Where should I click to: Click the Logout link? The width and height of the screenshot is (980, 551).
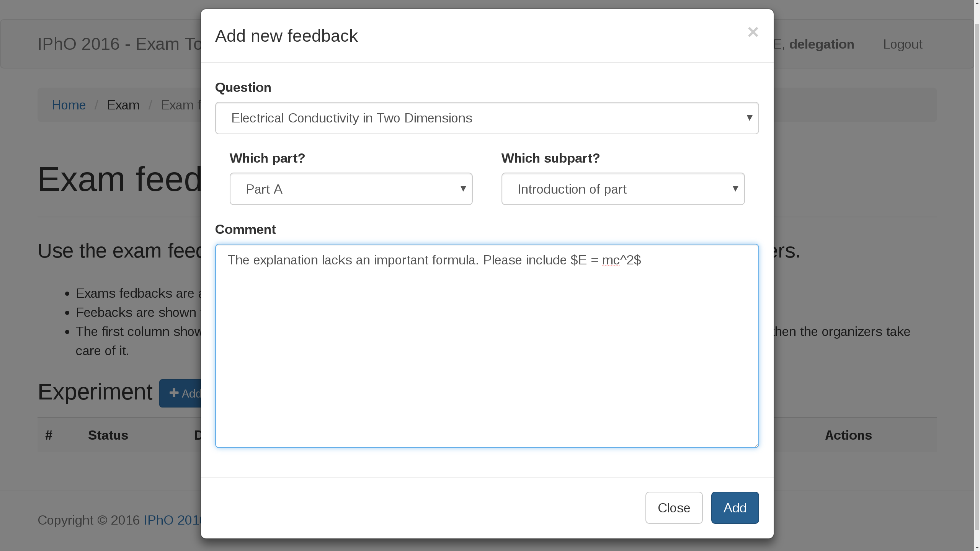coord(902,44)
